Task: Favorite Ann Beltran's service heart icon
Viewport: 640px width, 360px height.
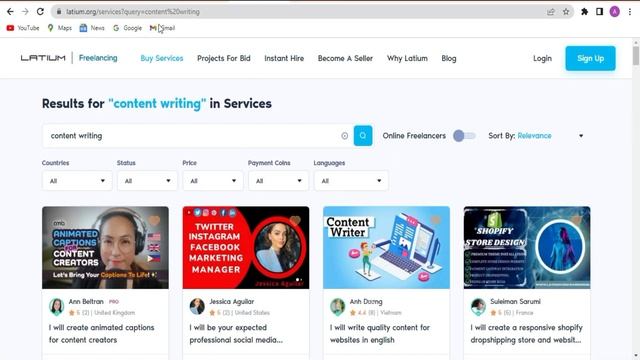Action: pos(154,221)
